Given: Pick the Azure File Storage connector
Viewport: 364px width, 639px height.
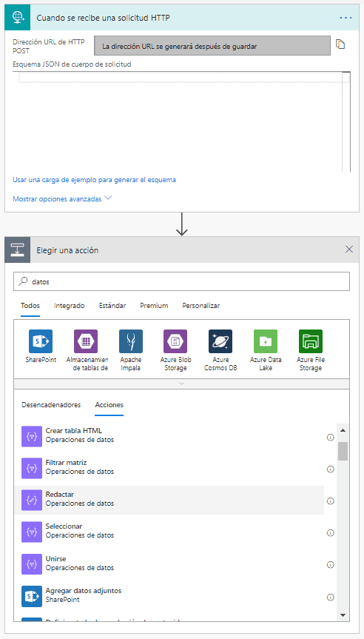Looking at the screenshot, I should 311,341.
